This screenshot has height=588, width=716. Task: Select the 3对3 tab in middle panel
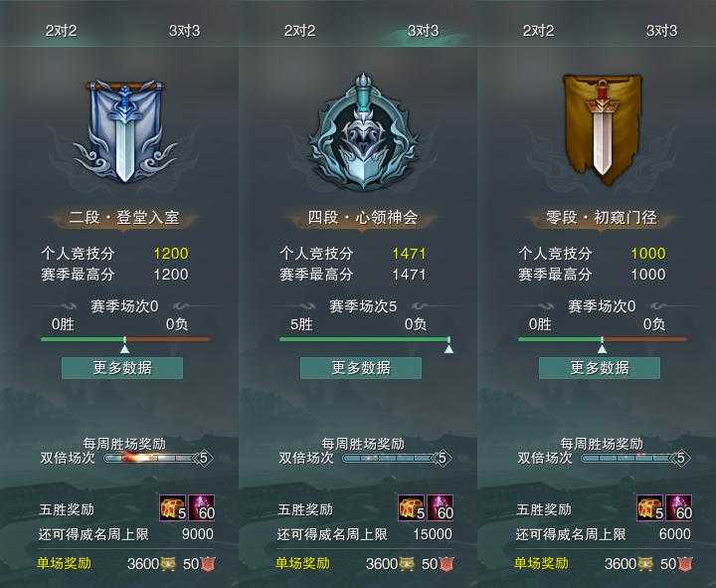pos(423,31)
